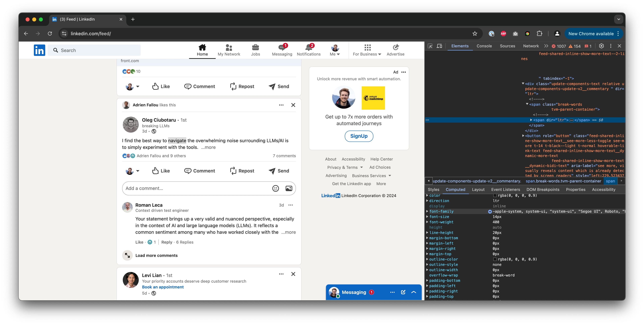The height and width of the screenshot is (325, 644).
Task: Like Oleg Ciubotaru's post
Action: click(161, 171)
